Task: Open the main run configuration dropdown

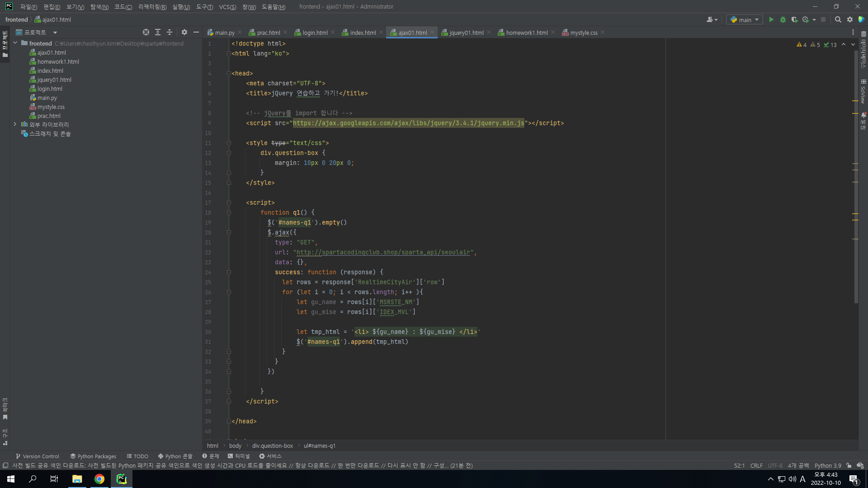Action: coord(744,19)
